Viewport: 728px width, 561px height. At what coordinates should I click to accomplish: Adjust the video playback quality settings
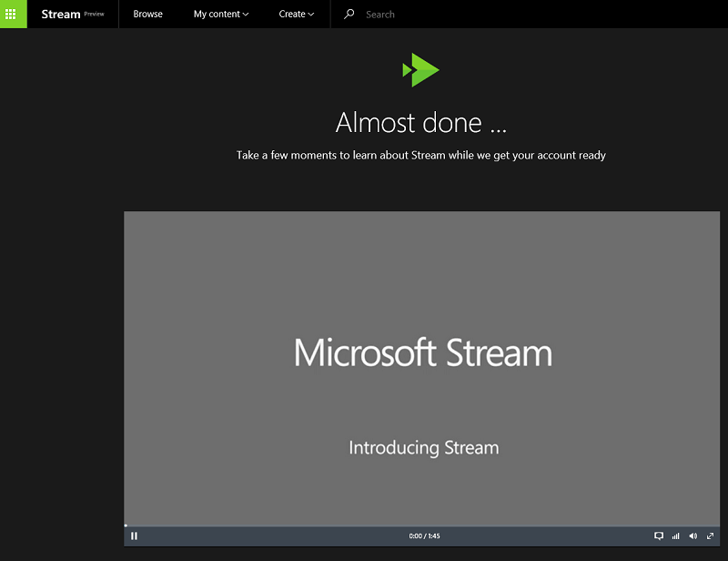675,535
